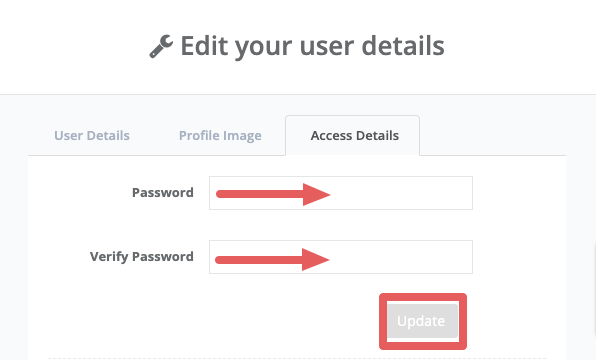The height and width of the screenshot is (360, 596).
Task: Focus the Password input field
Action: tap(341, 193)
